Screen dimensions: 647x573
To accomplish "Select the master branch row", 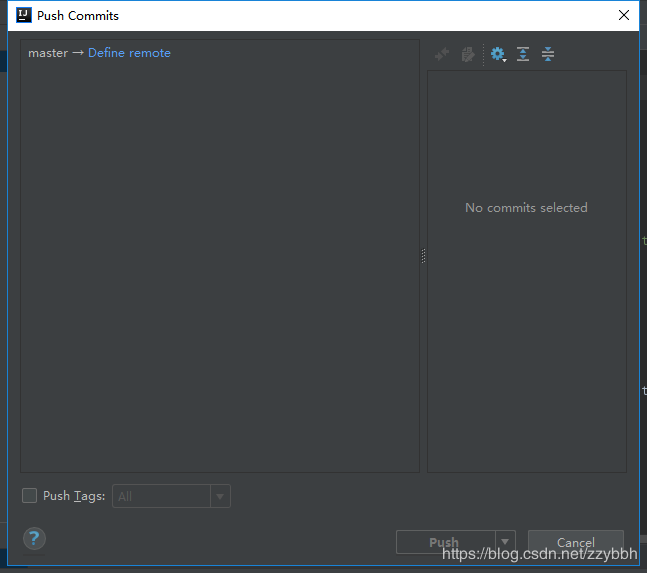I will click(x=220, y=53).
